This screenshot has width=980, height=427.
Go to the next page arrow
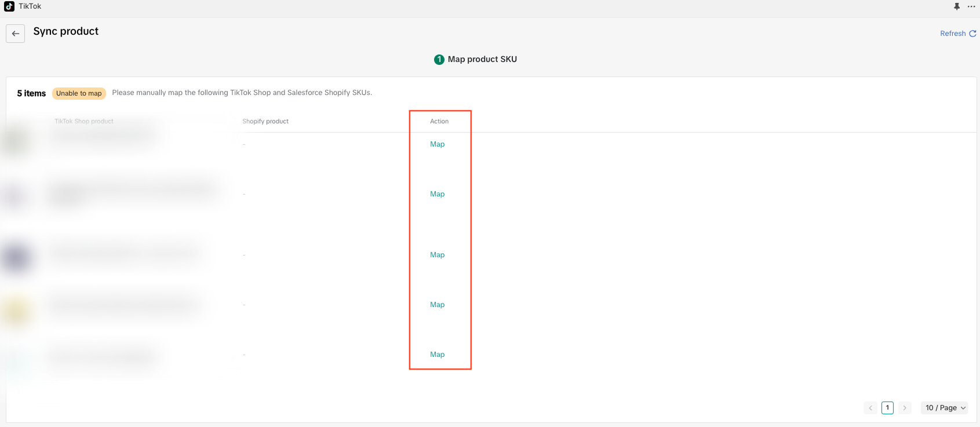tap(905, 408)
